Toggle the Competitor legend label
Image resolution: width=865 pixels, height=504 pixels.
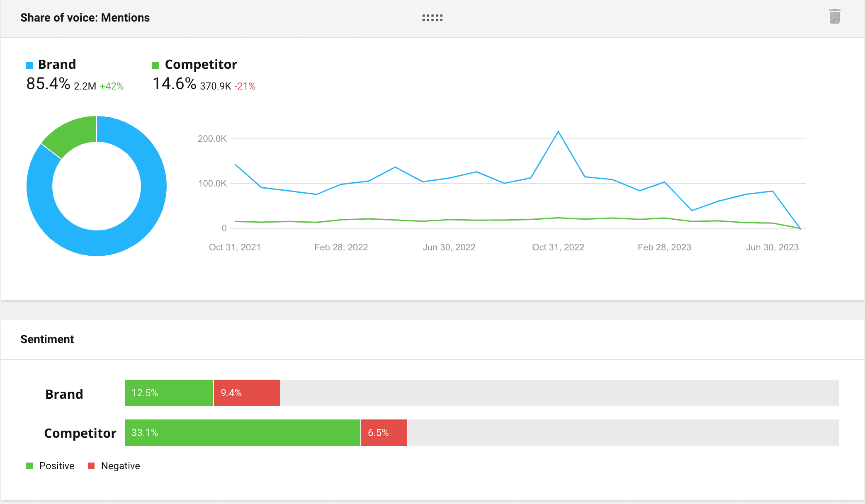[201, 65]
